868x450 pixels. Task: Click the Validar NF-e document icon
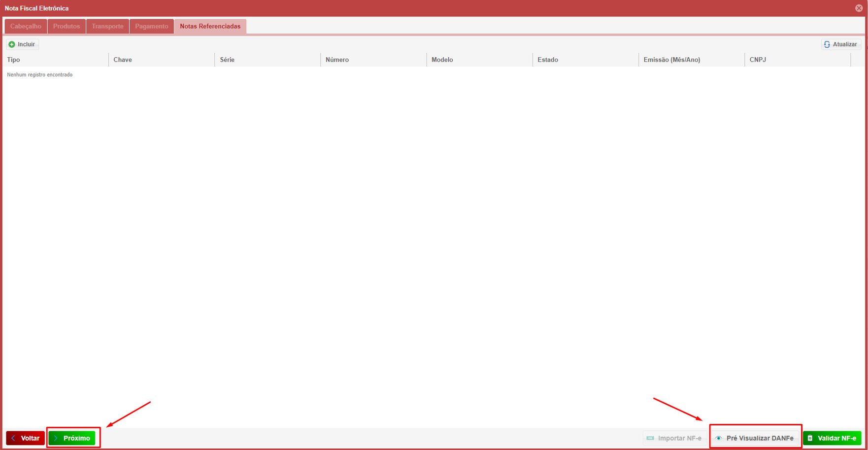(x=810, y=438)
